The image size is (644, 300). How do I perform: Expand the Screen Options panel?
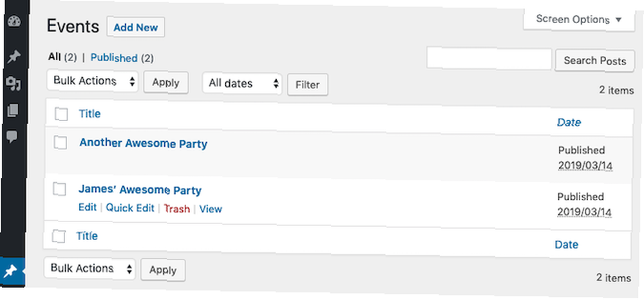(579, 20)
